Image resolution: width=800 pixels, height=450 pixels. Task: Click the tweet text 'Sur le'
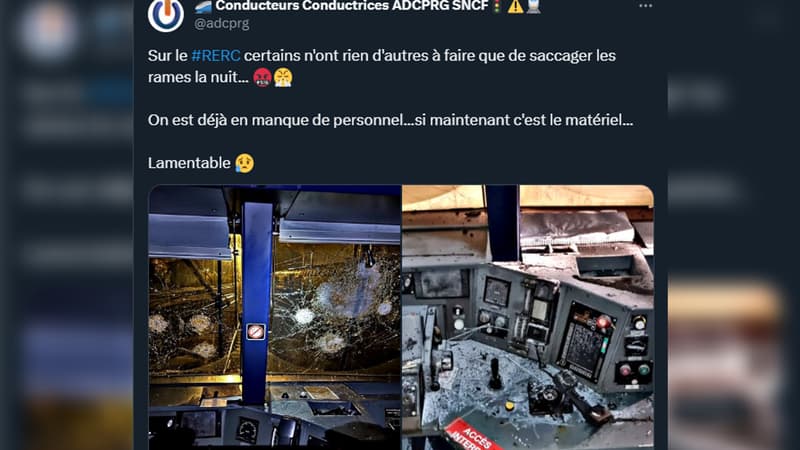click(x=168, y=56)
